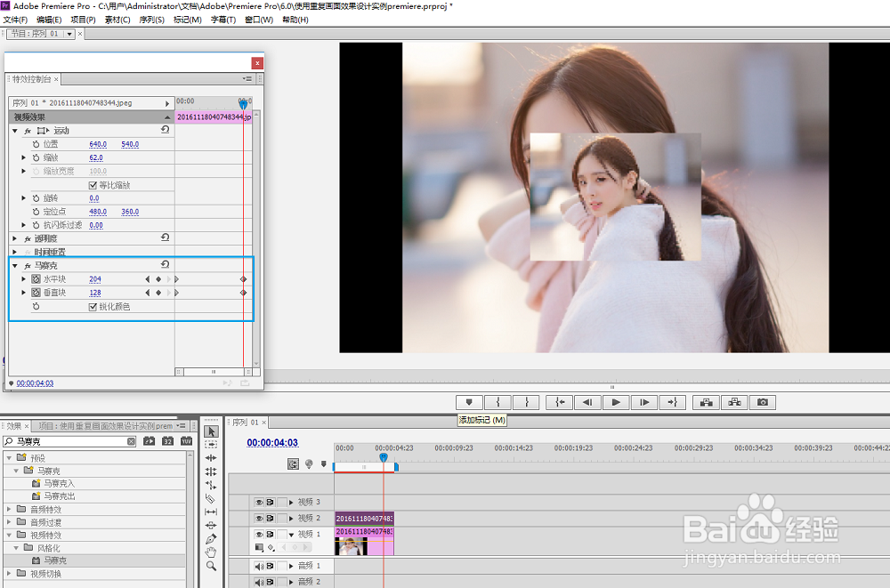Toggle snap in timeline header
890x588 pixels.
click(293, 463)
